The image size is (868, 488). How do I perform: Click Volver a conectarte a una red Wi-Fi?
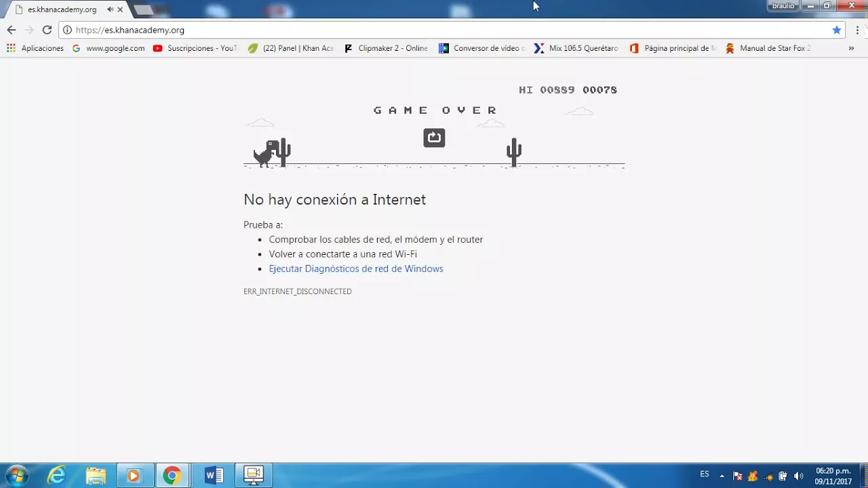342,254
